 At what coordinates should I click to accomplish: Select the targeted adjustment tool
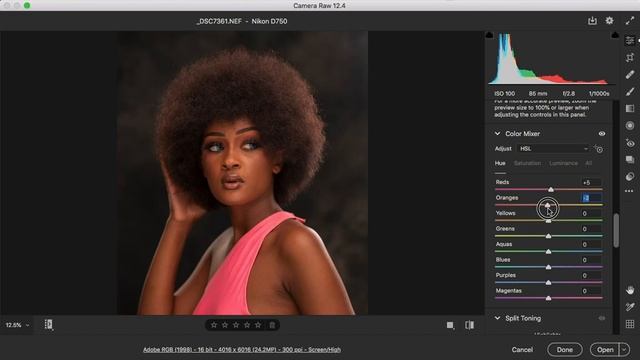click(x=599, y=149)
